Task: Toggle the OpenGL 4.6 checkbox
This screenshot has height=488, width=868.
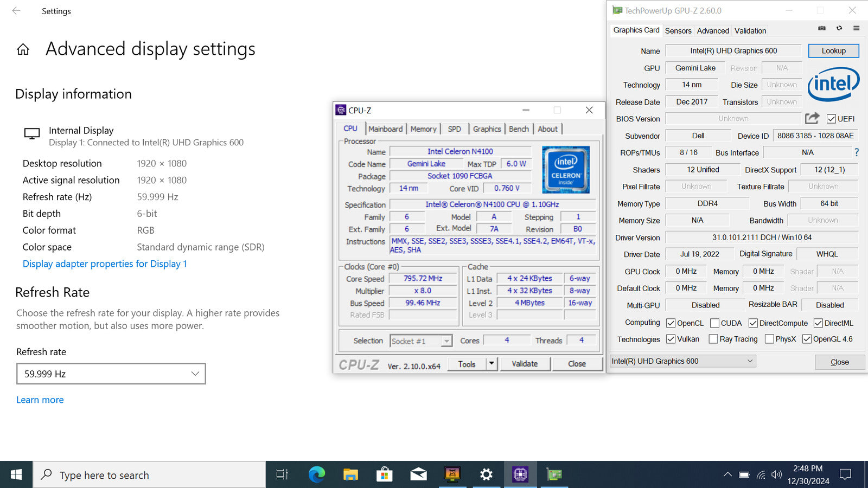Action: (807, 339)
